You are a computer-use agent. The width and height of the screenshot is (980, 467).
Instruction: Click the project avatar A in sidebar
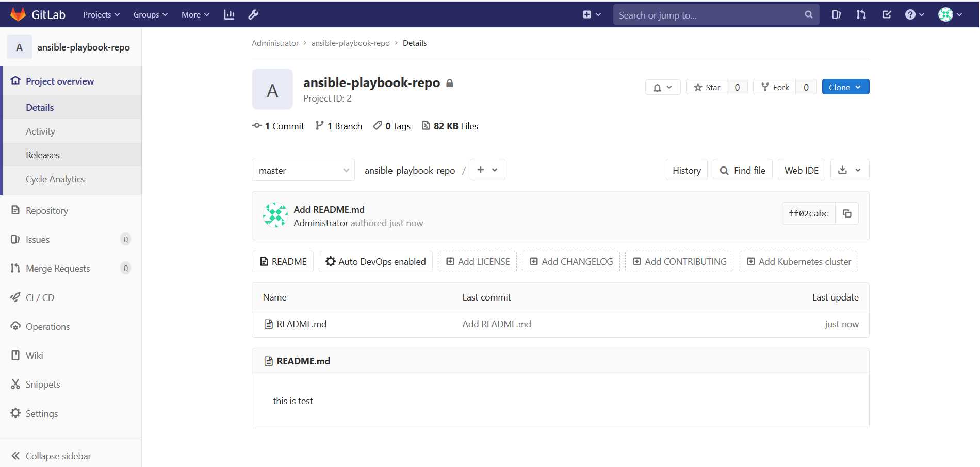click(20, 47)
